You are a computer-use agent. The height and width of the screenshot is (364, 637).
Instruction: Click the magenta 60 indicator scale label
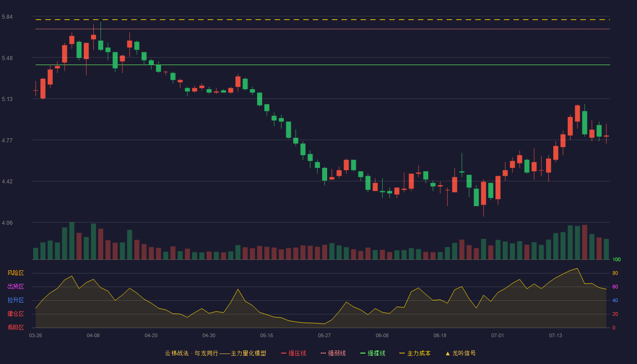click(x=615, y=287)
